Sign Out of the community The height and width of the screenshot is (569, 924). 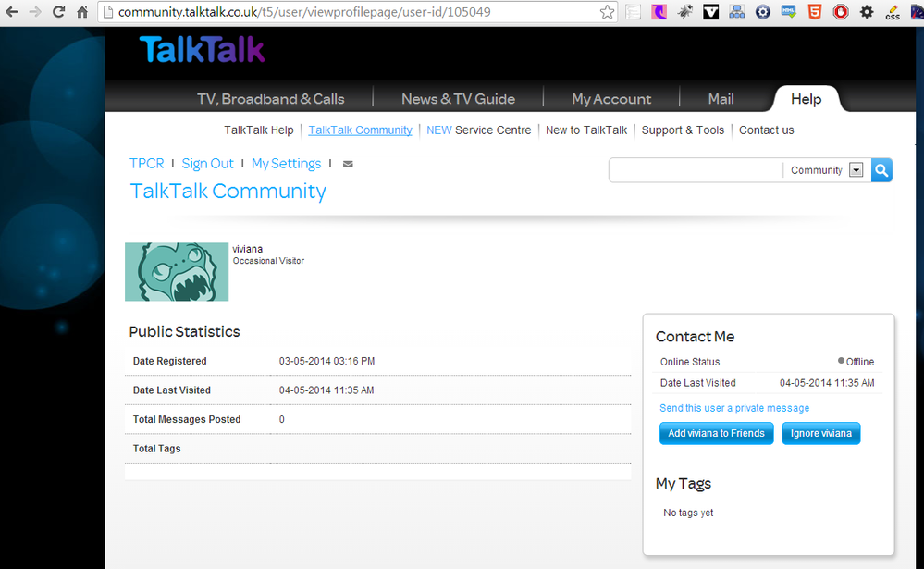[x=207, y=164]
